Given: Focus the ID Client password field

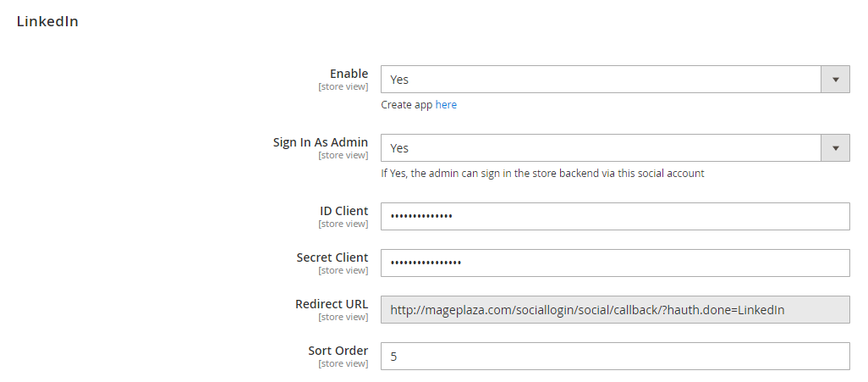Looking at the screenshot, I should (x=615, y=217).
